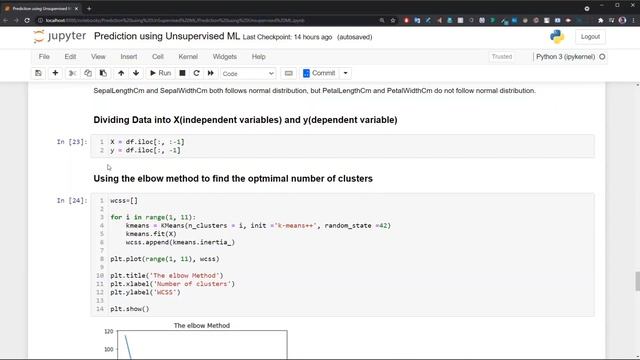Restart kernel and run all cells icon
The height and width of the screenshot is (360, 640).
coord(211,73)
